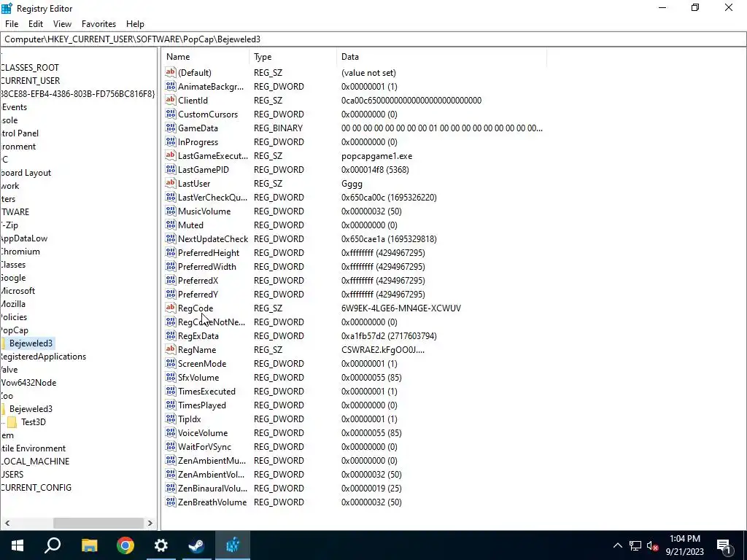The height and width of the screenshot is (560, 747).
Task: Click the ScreenMode DWORD icon
Action: [171, 363]
